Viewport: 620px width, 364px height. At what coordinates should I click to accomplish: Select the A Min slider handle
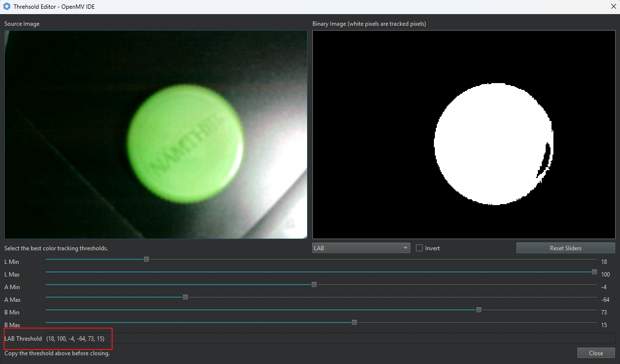coord(314,285)
